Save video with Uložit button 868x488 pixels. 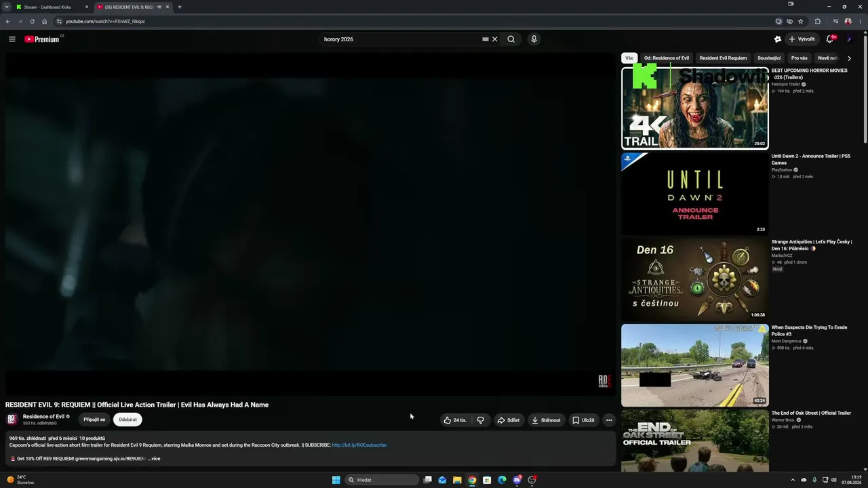click(583, 420)
